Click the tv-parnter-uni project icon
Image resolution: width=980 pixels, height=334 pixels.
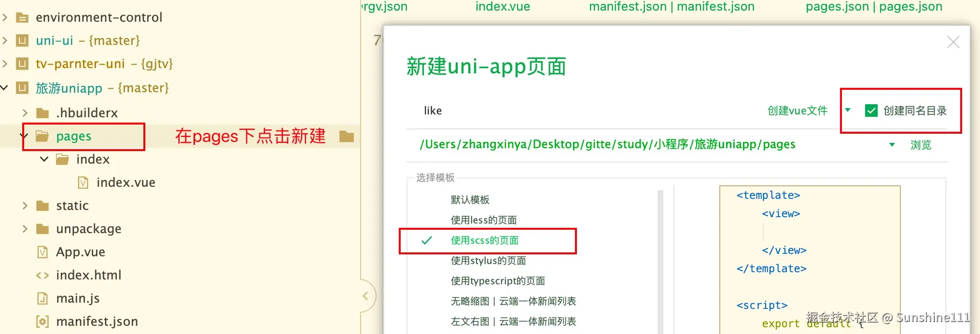[22, 64]
